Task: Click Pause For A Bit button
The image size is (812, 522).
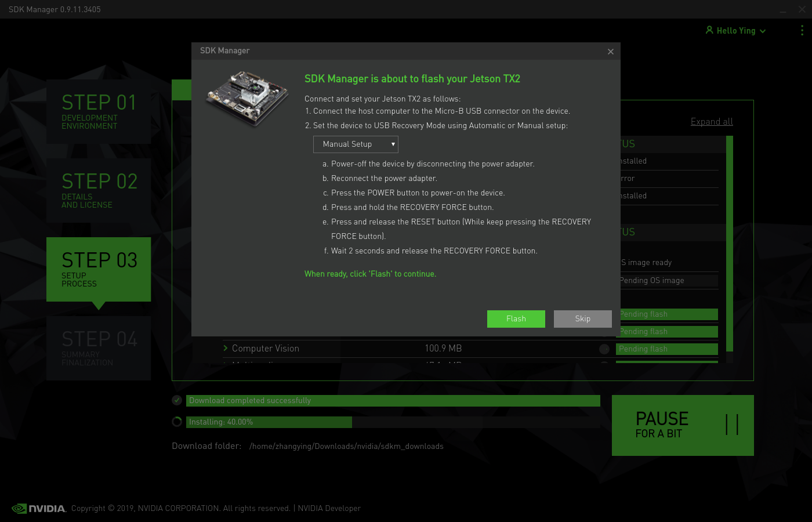Action: pos(683,425)
